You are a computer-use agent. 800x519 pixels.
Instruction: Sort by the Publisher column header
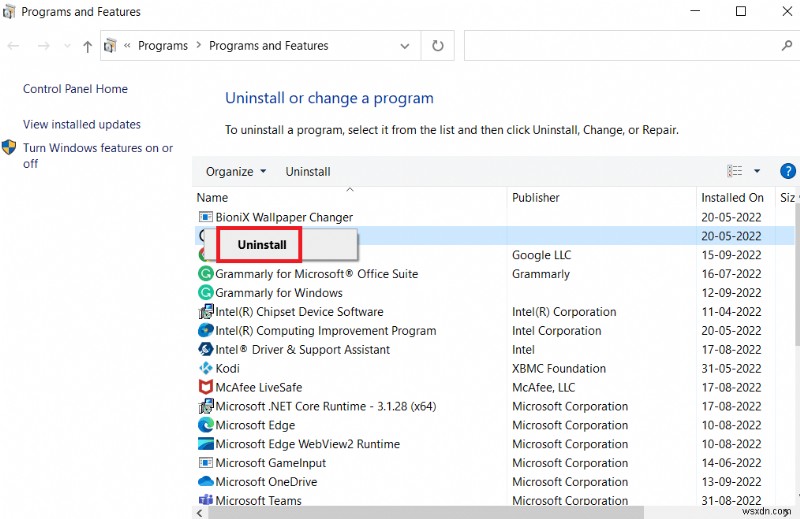[536, 198]
